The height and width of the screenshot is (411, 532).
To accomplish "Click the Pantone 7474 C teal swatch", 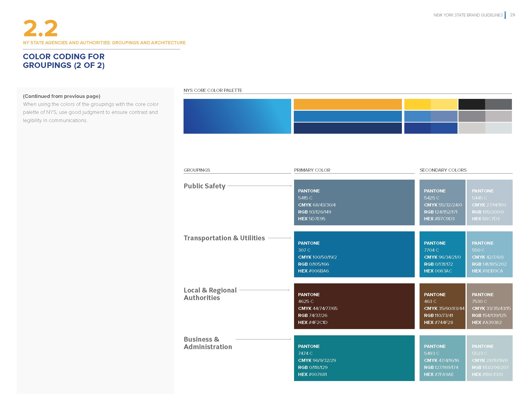I will coord(354,358).
